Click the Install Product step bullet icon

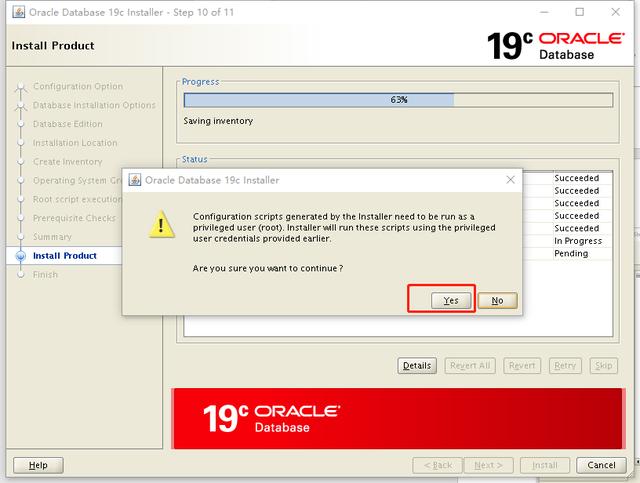coord(20,256)
